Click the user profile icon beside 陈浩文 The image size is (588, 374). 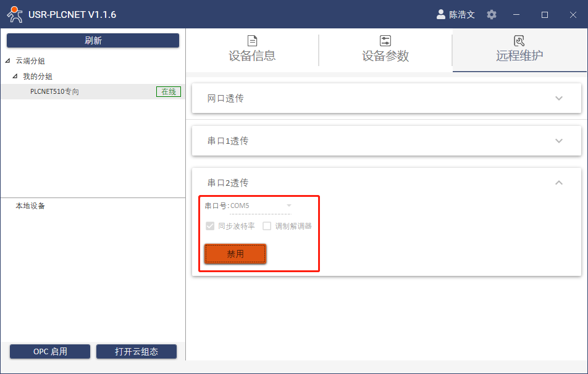click(x=441, y=14)
